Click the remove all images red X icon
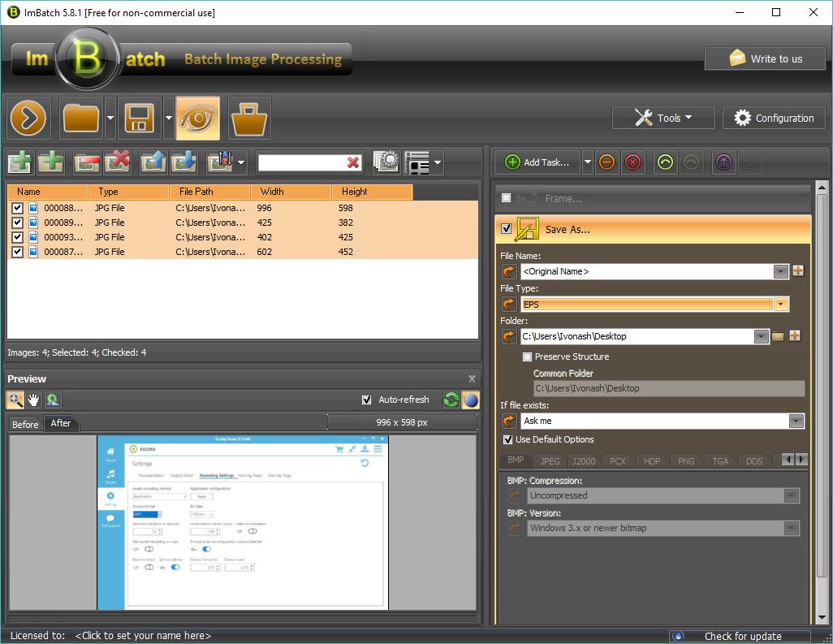Image resolution: width=833 pixels, height=644 pixels. point(117,162)
